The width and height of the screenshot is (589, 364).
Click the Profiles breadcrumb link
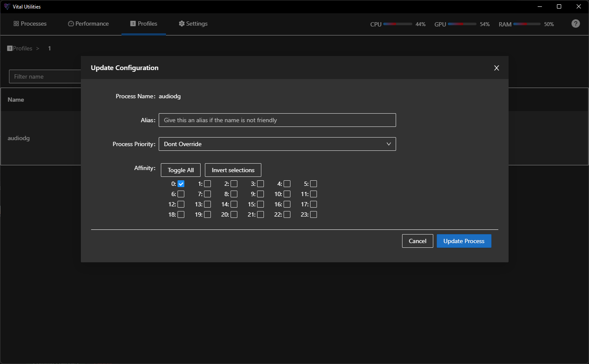(x=23, y=48)
